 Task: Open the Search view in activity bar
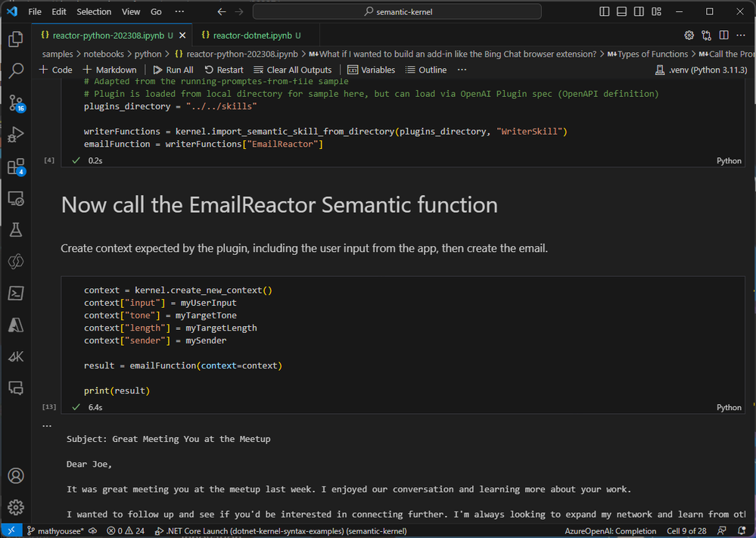15,71
